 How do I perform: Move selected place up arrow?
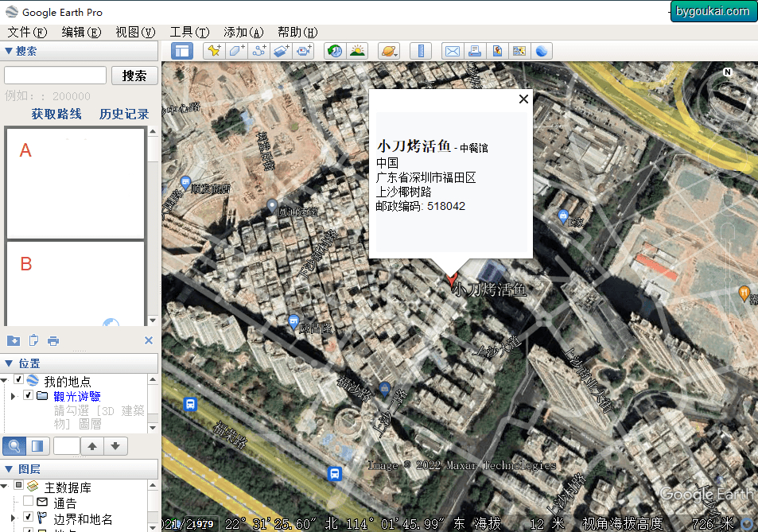click(x=92, y=446)
